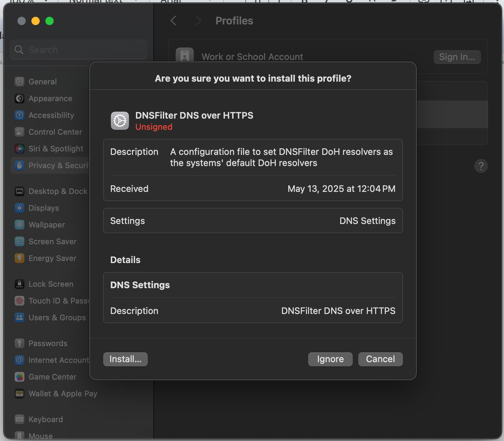Viewport: 504px width, 441px height.
Task: Go back using the left chevron
Action: coord(173,21)
